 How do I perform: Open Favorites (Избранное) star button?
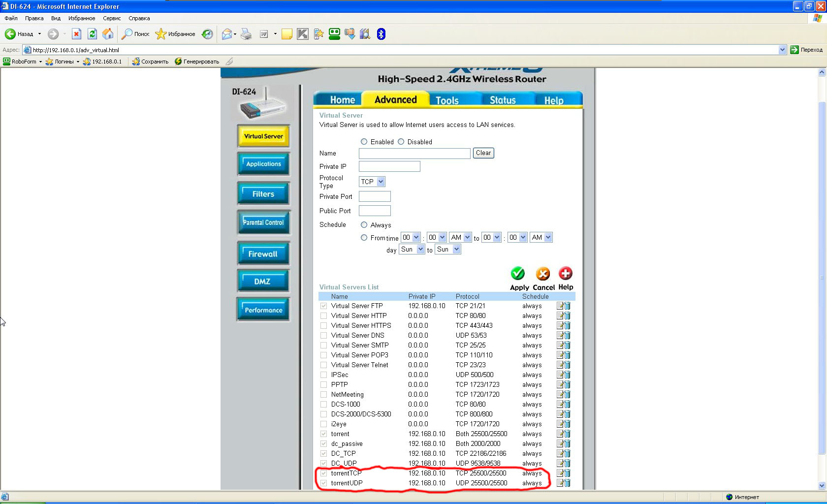point(175,34)
